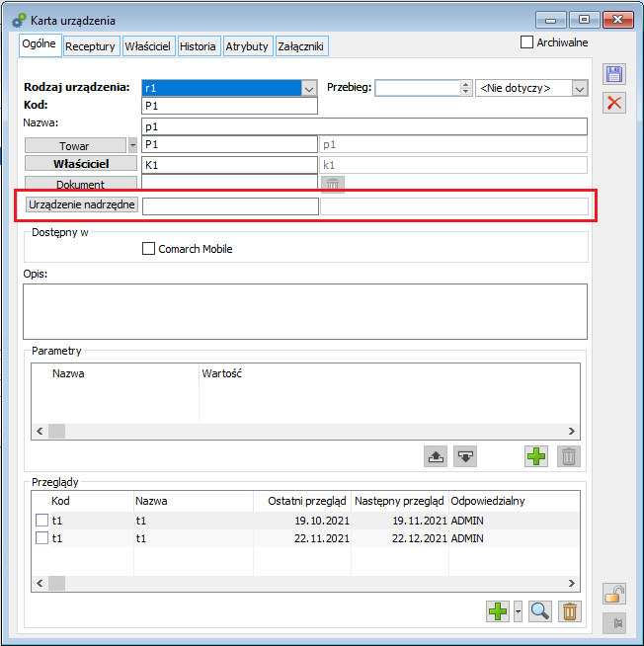This screenshot has width=644, height=646.
Task: Click the Towar button
Action: click(x=75, y=146)
